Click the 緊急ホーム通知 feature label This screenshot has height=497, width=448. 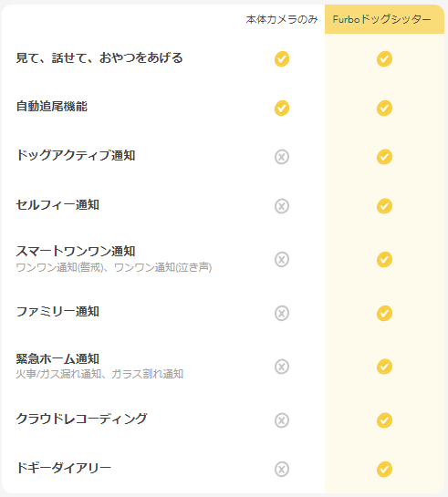click(x=57, y=358)
